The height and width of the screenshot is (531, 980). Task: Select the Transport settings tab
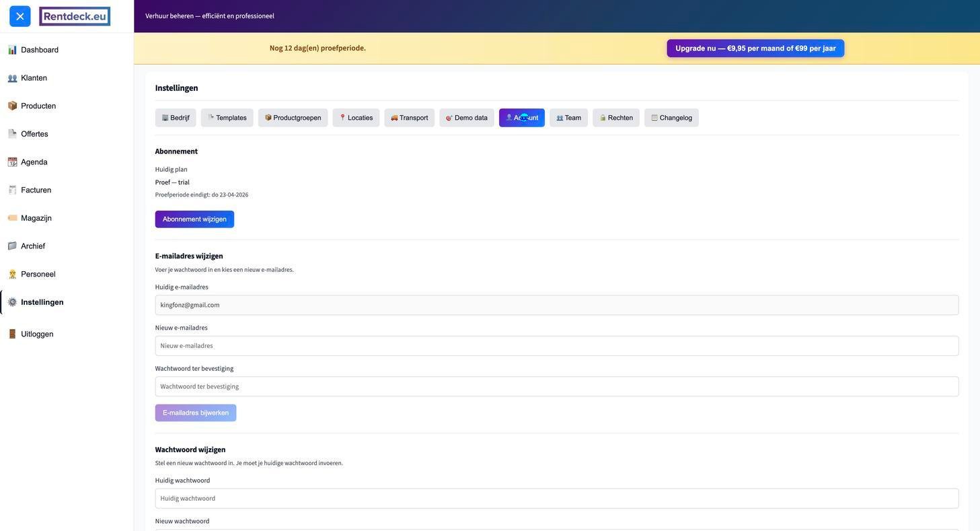coord(409,118)
